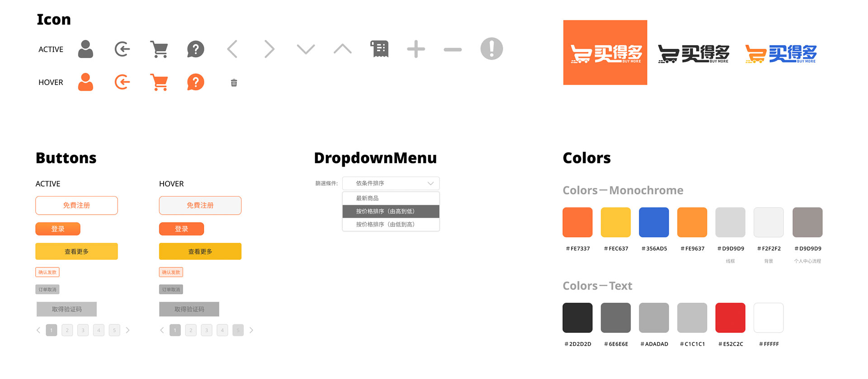Click the orange shopping cart icon

click(x=159, y=82)
